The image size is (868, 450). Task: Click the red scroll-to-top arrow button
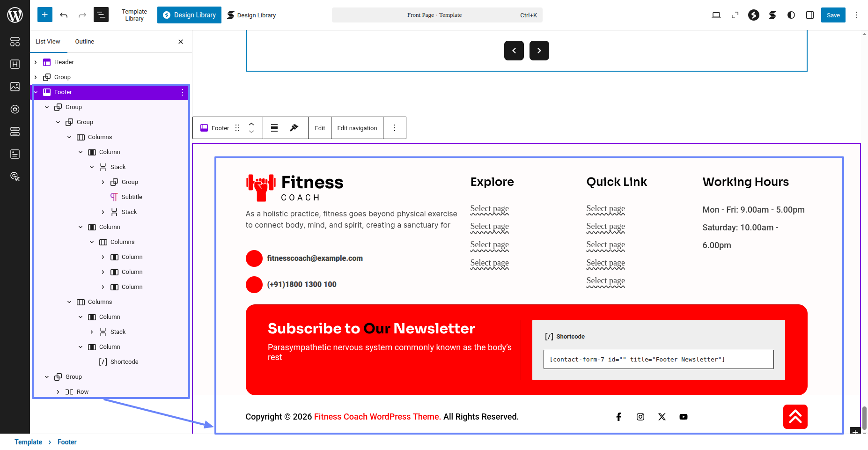pyautogui.click(x=795, y=417)
